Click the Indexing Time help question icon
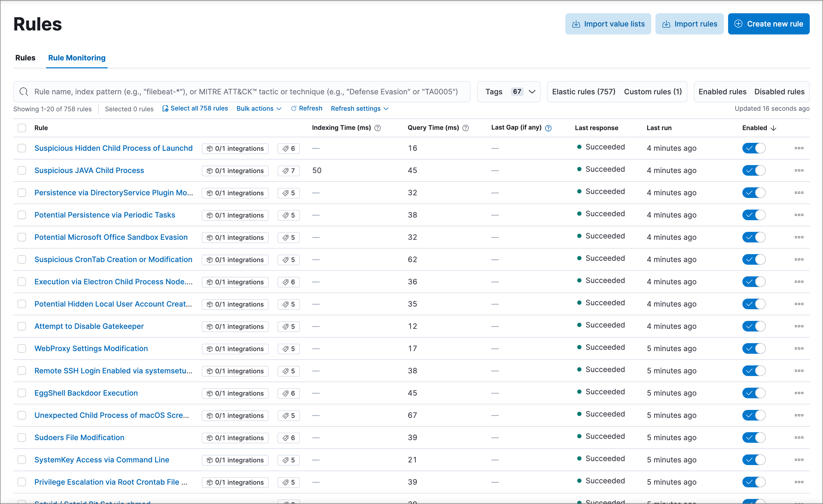 pyautogui.click(x=378, y=128)
